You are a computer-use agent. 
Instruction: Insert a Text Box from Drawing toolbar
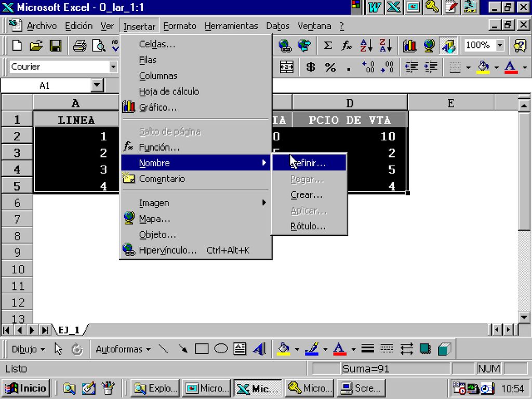pos(240,349)
